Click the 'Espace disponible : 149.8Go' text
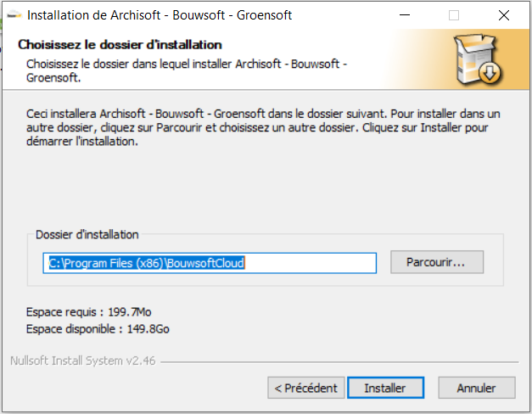 98,329
